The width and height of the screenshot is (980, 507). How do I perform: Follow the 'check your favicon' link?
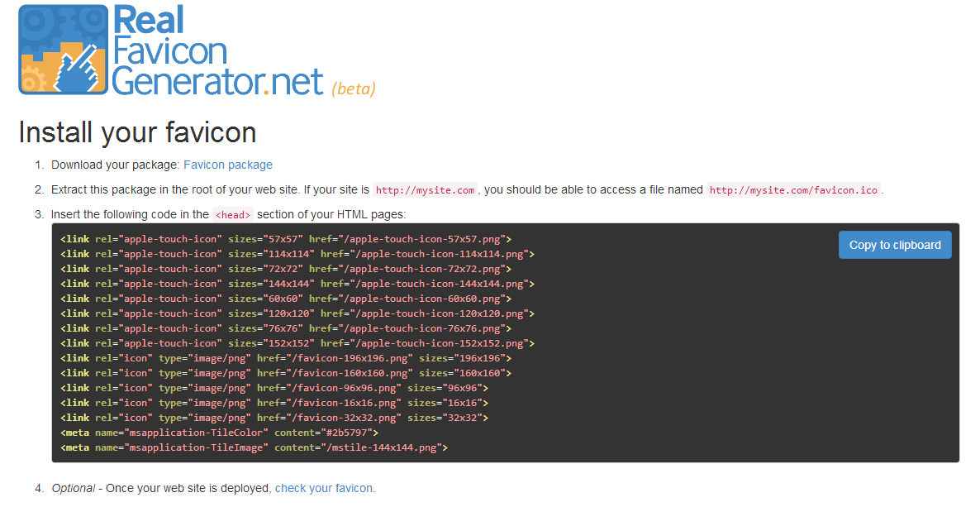(x=324, y=487)
